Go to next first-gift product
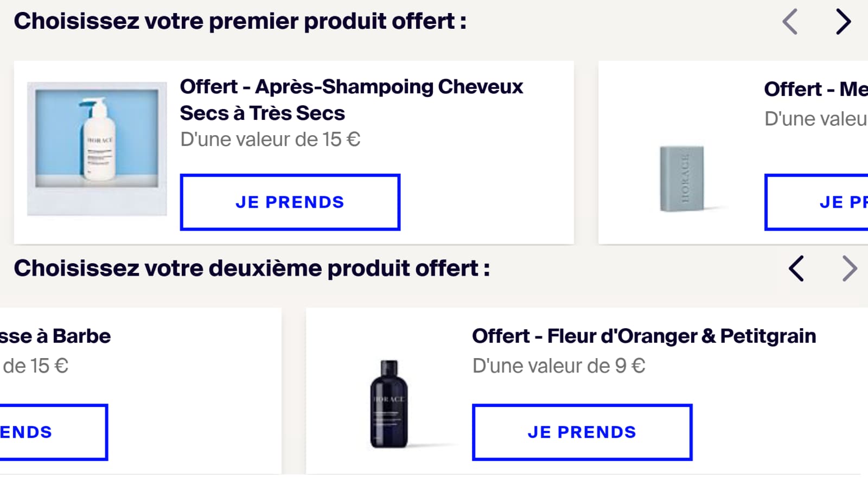Image resolution: width=868 pixels, height=491 pixels. point(843,22)
